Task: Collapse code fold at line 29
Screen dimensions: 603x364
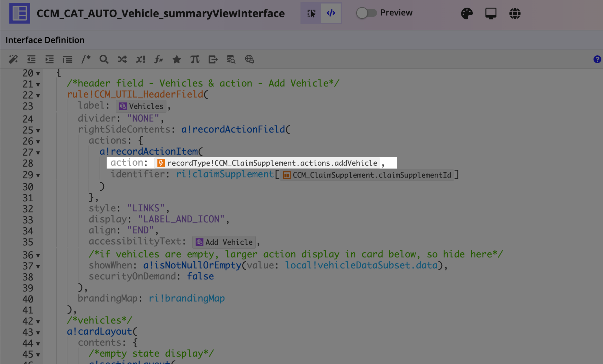Action: click(38, 176)
